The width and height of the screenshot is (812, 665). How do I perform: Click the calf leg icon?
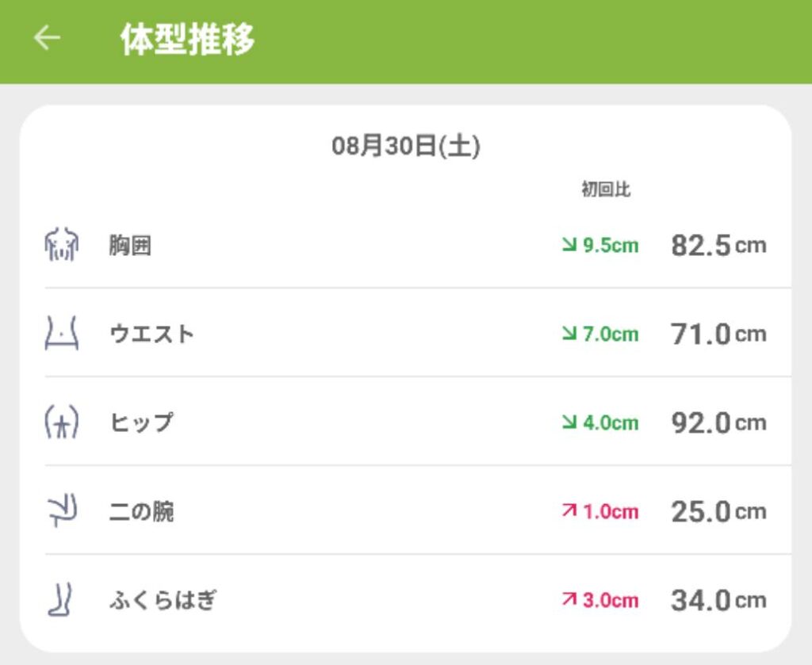[x=61, y=599]
